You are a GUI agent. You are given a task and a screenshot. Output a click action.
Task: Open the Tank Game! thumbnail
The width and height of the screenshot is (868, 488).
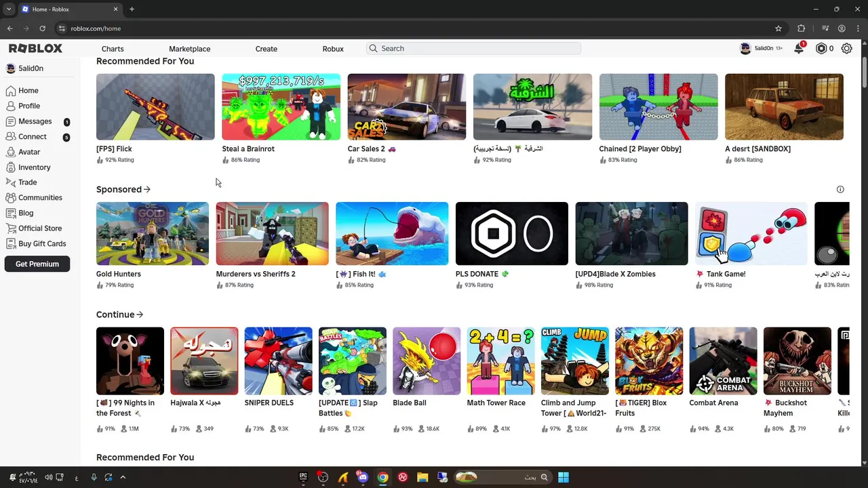pyautogui.click(x=751, y=234)
